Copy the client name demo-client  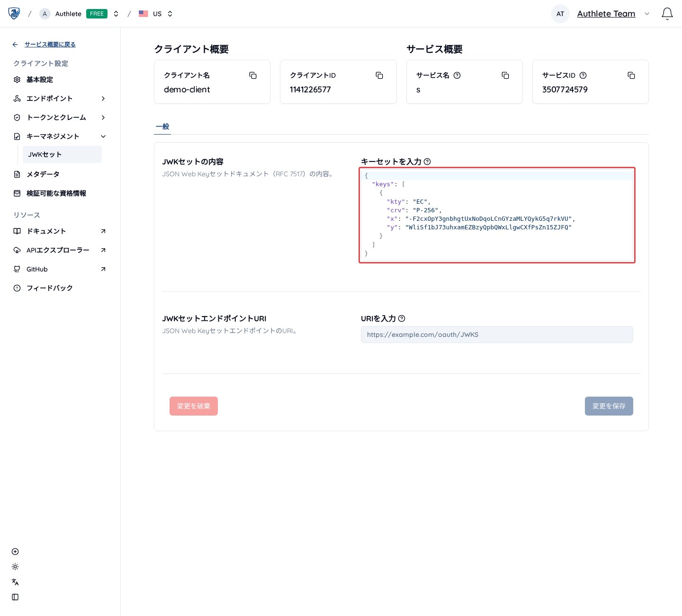[253, 75]
